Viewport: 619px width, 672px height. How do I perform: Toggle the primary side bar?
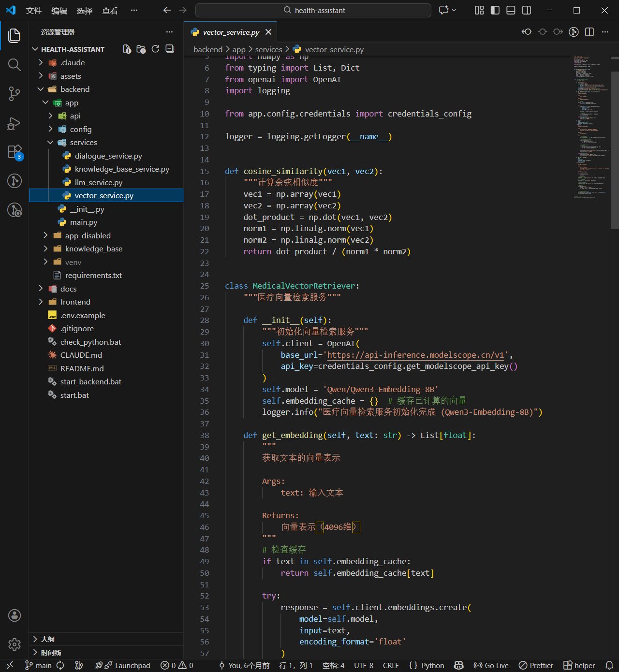click(495, 10)
